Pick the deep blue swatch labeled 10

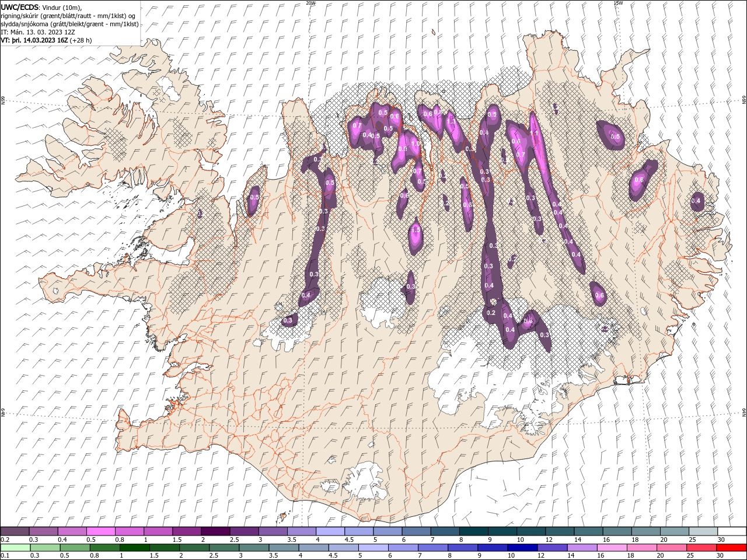[522, 548]
